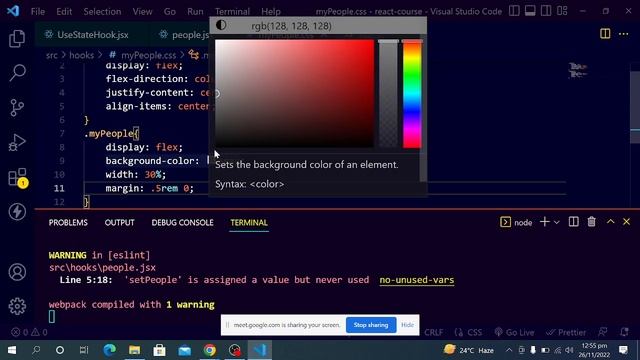The width and height of the screenshot is (640, 360).
Task: Click the src breadcrumb segment
Action: tap(51, 55)
